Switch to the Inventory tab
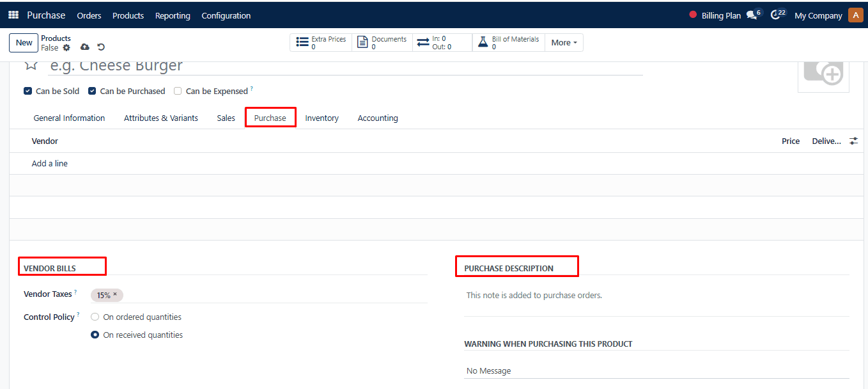The width and height of the screenshot is (868, 389). [322, 118]
